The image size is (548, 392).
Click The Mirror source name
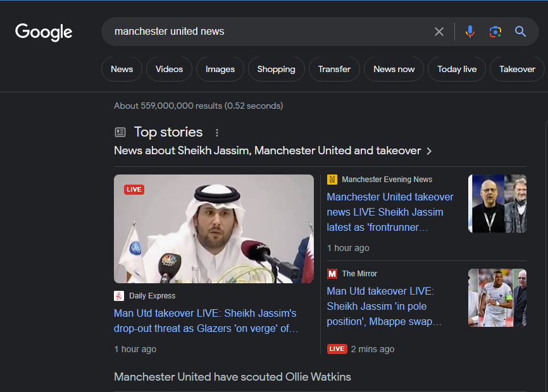coord(359,274)
